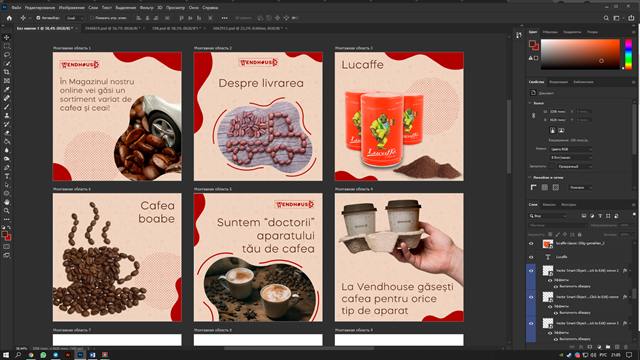Open the search icon in the options bar
The width and height of the screenshot is (640, 360).
(x=606, y=18)
